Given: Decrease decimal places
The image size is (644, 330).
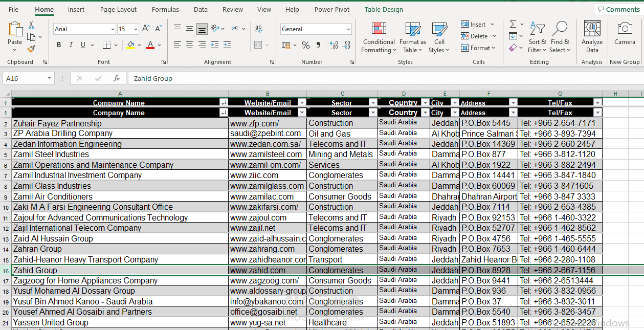Looking at the screenshot, I should coord(347,45).
